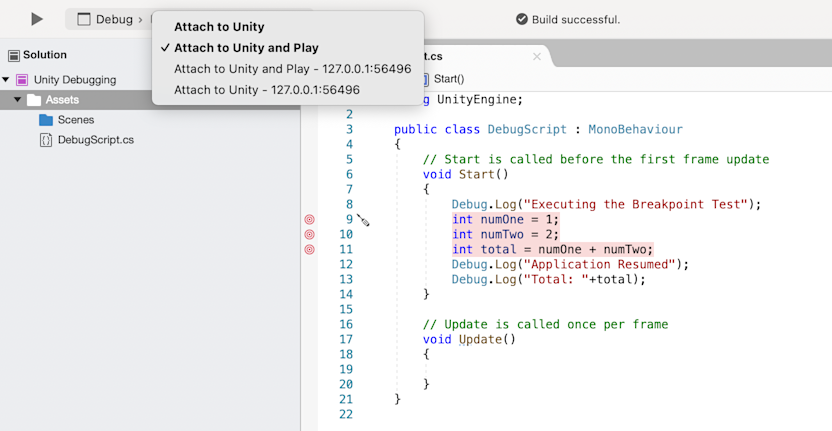832x431 pixels.
Task: Pick Attach to Unity and Play - 127.0.0.1:56496
Action: pos(292,69)
